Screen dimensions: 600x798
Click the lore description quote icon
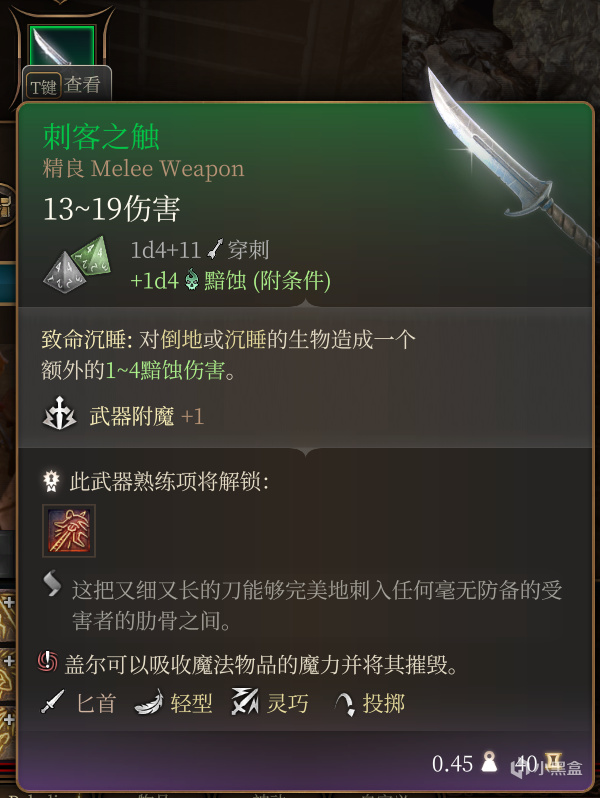pos(52,583)
